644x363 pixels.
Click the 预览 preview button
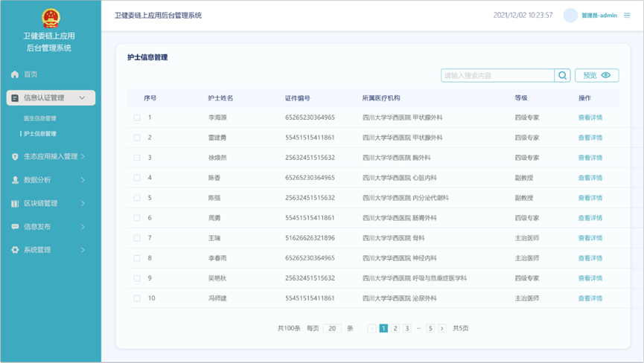click(597, 75)
